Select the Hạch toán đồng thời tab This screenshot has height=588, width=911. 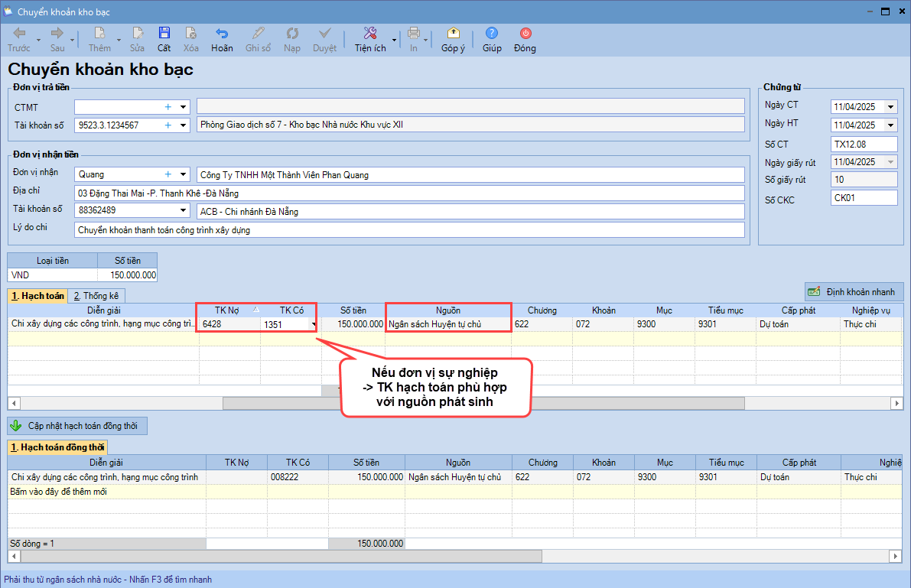(x=57, y=447)
